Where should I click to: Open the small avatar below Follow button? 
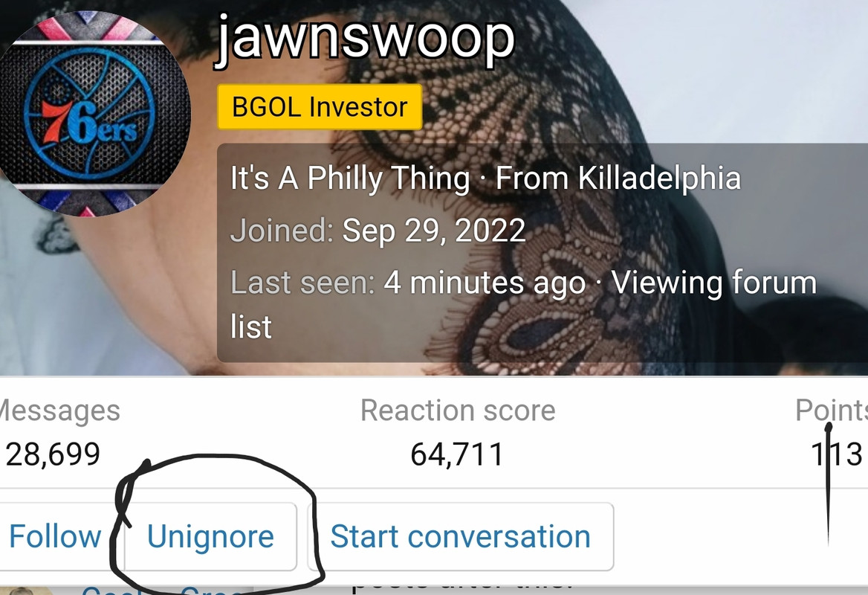pyautogui.click(x=25, y=591)
